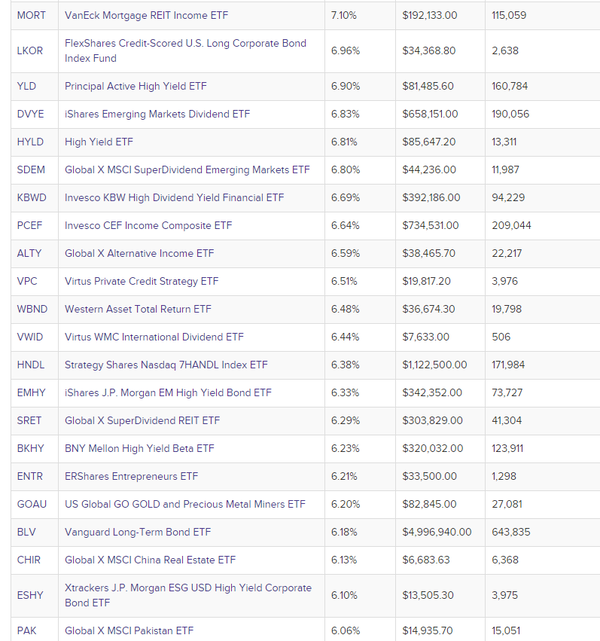Click the CHIR ticker symbol
Image resolution: width=600 pixels, height=641 pixels.
[29, 560]
